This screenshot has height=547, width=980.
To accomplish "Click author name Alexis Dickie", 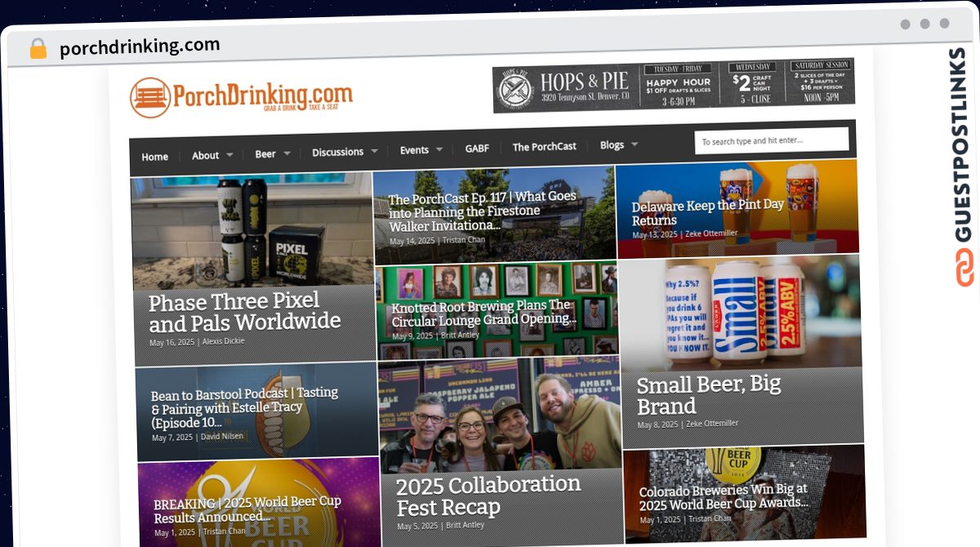I will 223,340.
